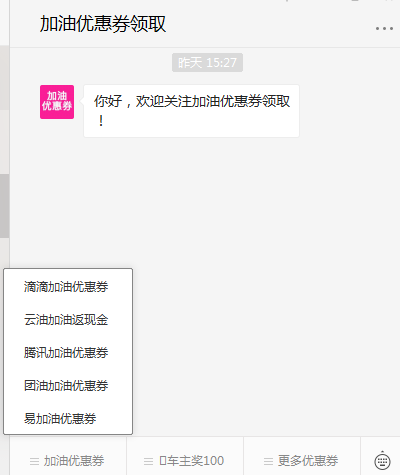Click the list icon beside 车主奖100
Viewport: 400px width, 475px height.
[x=148, y=461]
